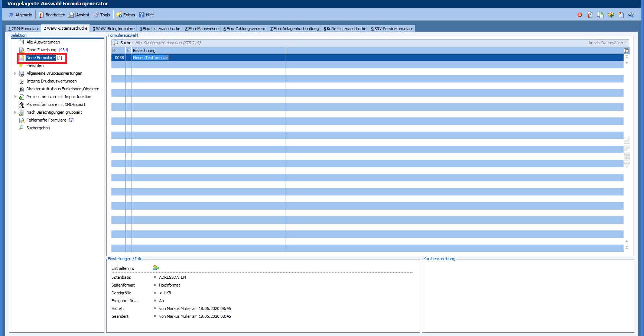Switch to 5 Fibu-Mahnwesen tab
644x336 pixels.
tap(202, 29)
